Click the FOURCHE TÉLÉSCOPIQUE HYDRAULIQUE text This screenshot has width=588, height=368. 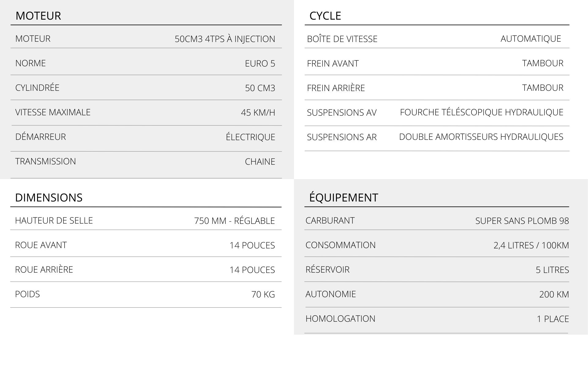[x=481, y=112]
